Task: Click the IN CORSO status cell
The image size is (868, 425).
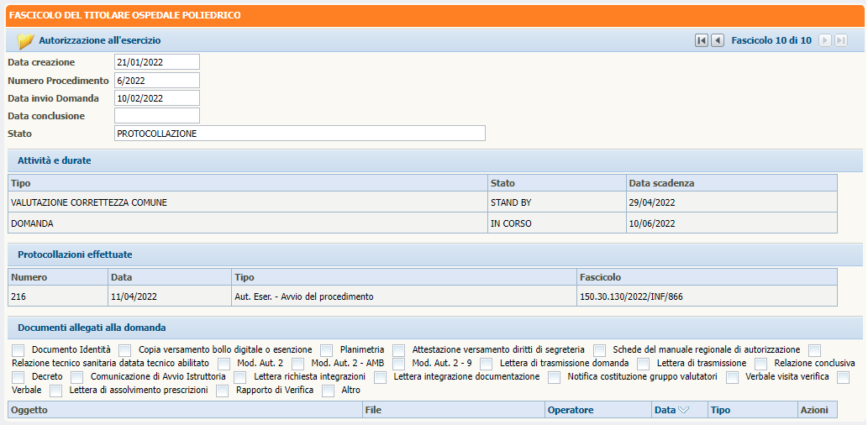Action: [x=557, y=223]
